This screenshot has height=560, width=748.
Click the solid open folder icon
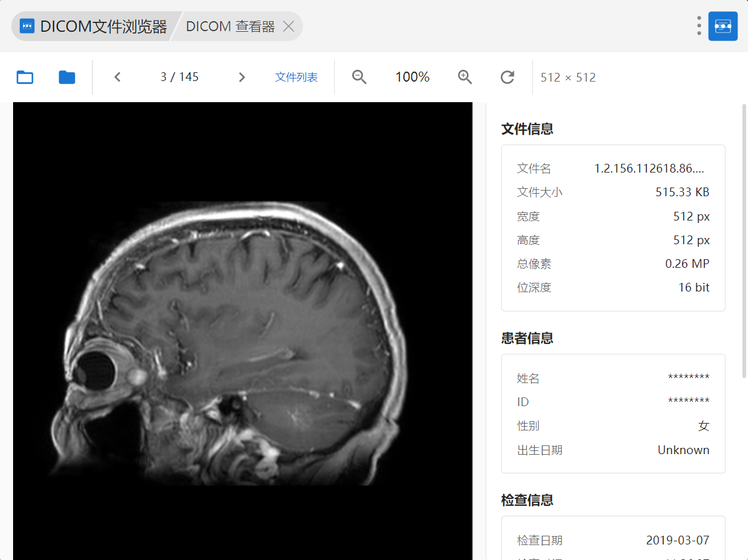pyautogui.click(x=67, y=77)
